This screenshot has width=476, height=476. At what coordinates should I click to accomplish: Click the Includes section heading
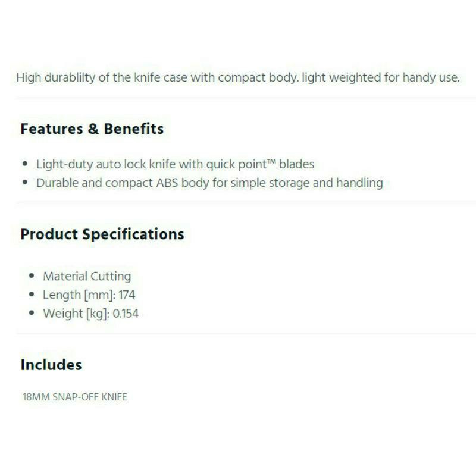51,365
